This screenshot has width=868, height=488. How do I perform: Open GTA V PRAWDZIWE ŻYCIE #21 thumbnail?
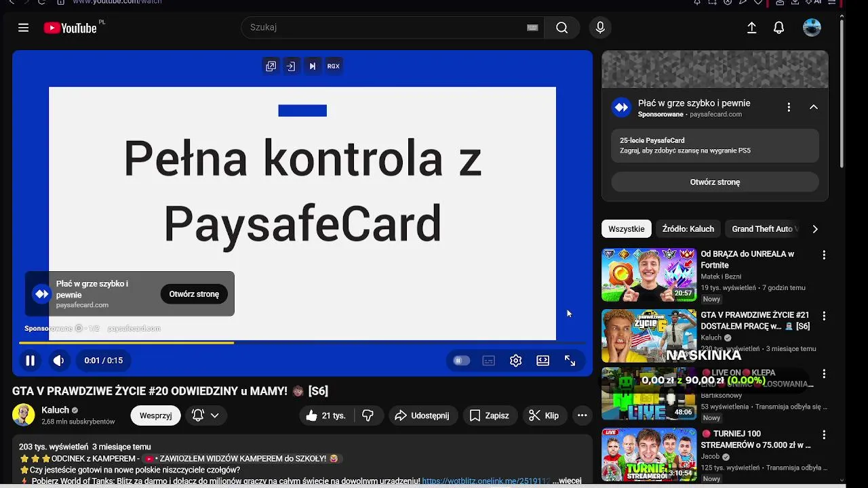tap(649, 335)
